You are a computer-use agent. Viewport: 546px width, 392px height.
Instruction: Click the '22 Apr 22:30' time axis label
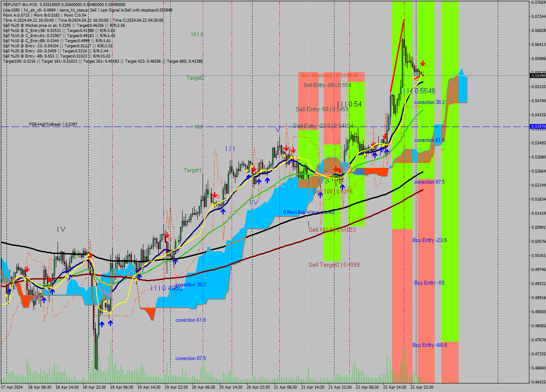(x=422, y=387)
